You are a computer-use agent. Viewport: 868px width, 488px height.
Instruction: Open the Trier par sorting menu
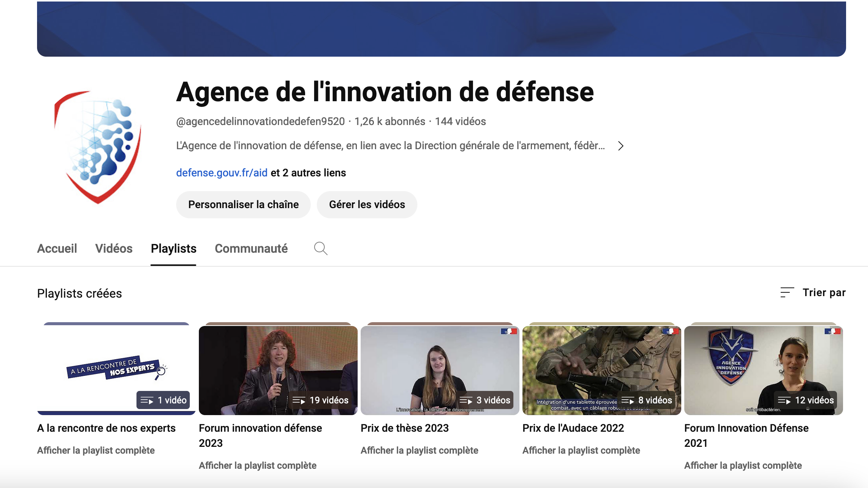[x=813, y=293]
